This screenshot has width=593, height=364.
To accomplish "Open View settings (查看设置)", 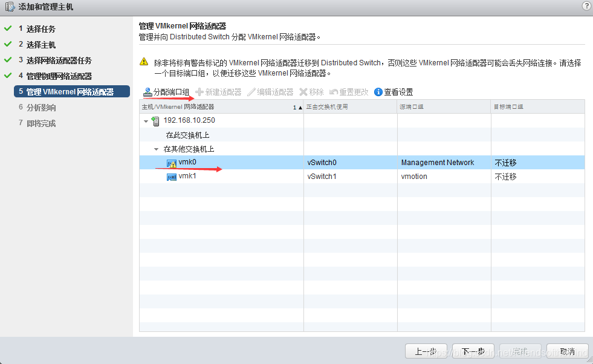I will point(394,92).
